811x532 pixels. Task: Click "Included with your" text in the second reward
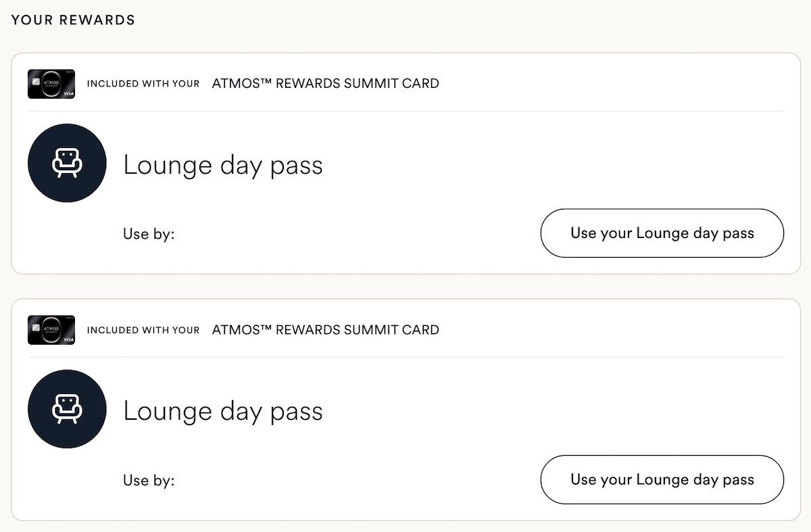point(143,330)
